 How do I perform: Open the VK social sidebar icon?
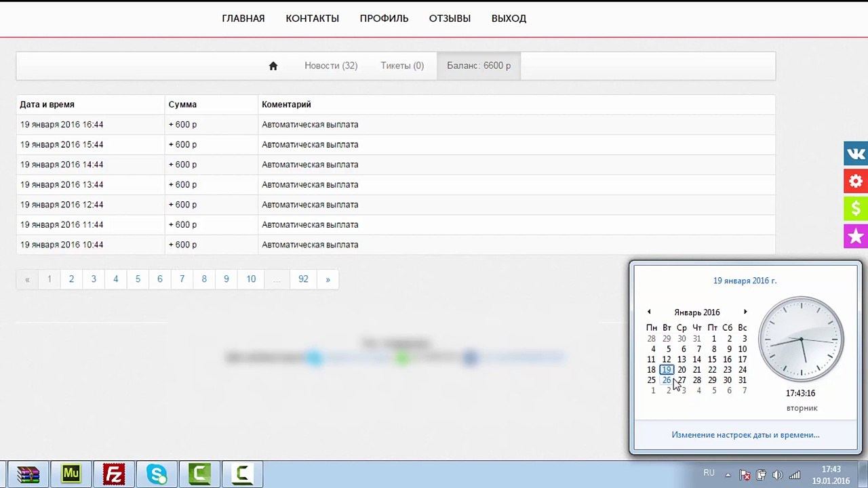click(x=856, y=154)
